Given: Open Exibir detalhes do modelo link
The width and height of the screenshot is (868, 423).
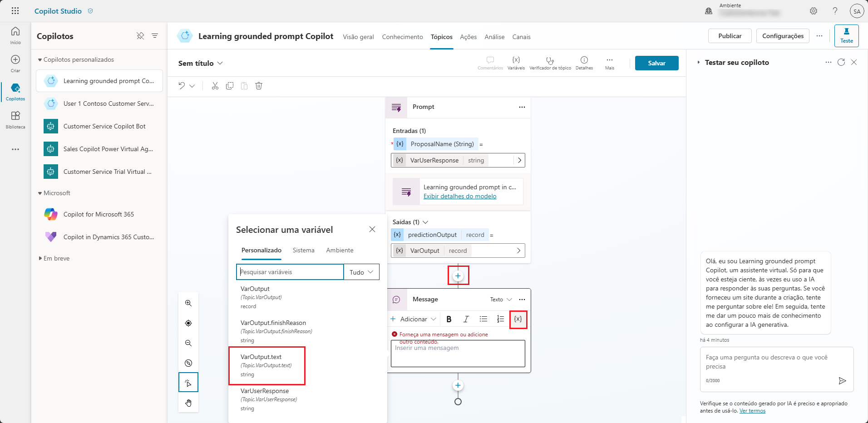Looking at the screenshot, I should pos(460,197).
